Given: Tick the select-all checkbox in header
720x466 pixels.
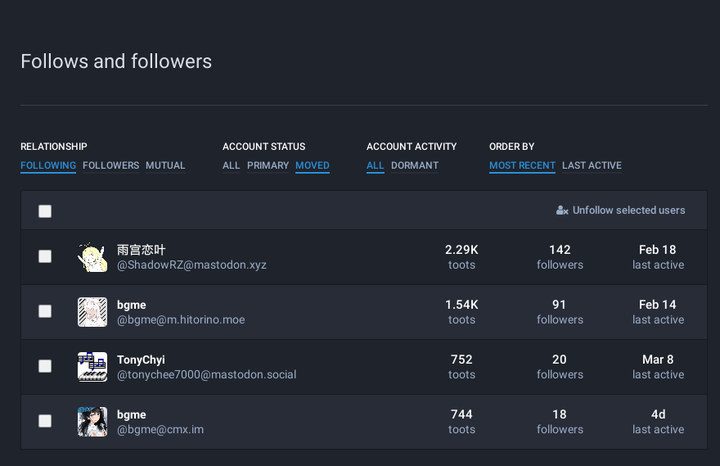Looking at the screenshot, I should click(45, 211).
